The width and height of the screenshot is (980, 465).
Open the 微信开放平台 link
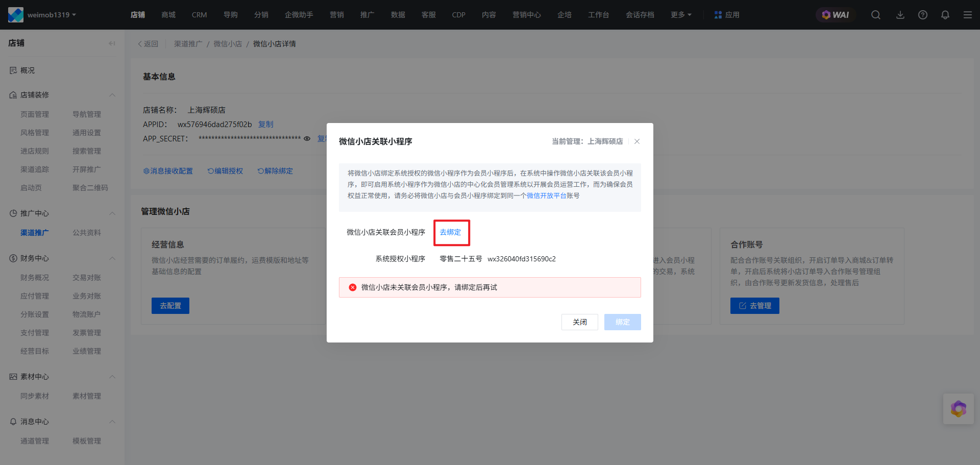[546, 196]
